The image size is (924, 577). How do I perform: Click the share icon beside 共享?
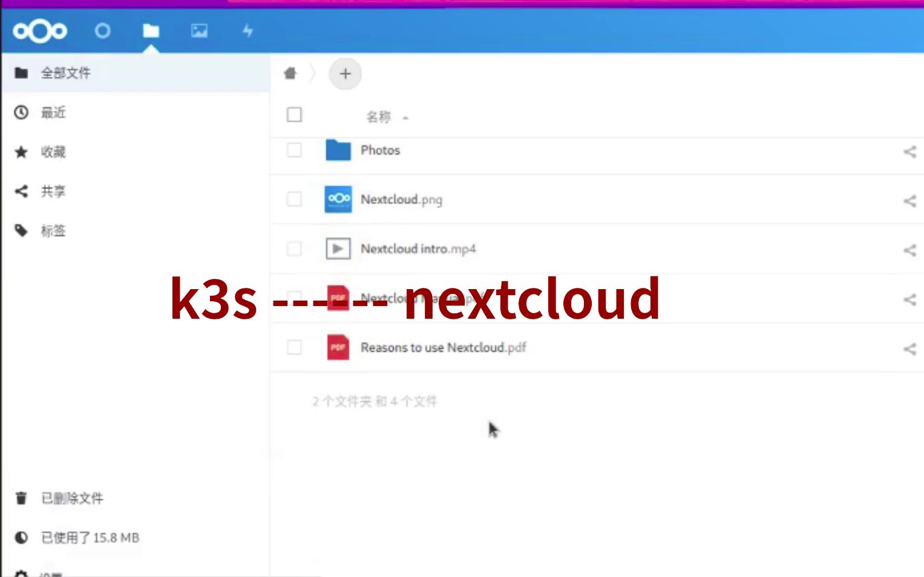pyautogui.click(x=21, y=191)
